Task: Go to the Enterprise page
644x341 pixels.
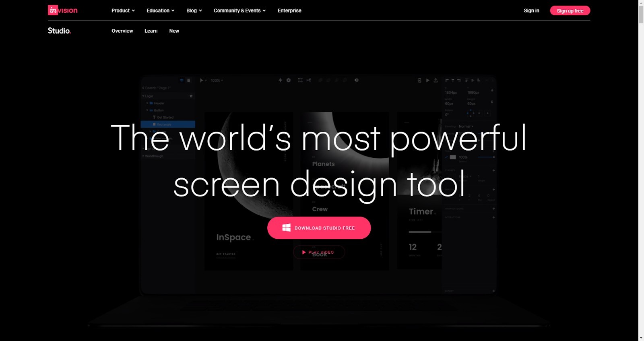Action: (289, 10)
